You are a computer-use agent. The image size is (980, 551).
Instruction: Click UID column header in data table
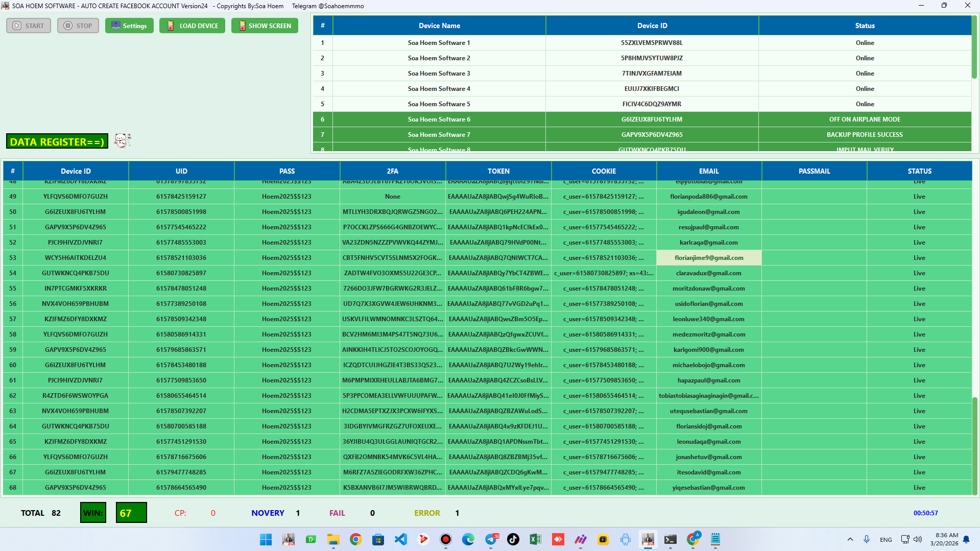pyautogui.click(x=181, y=171)
